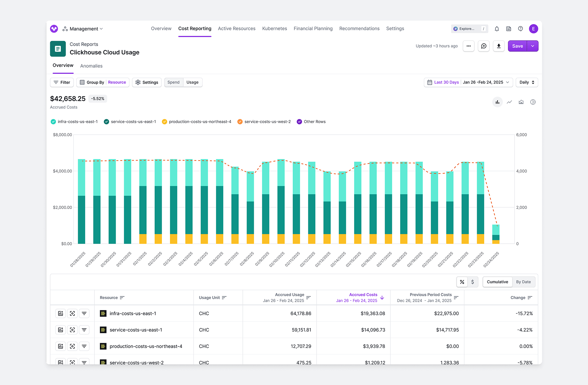Switch the view to Usage
588x385 pixels.
192,82
